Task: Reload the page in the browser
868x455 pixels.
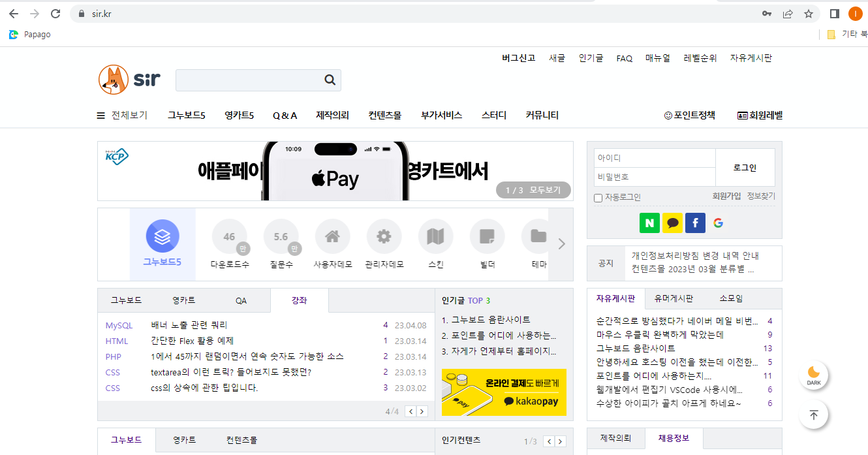Action: (55, 14)
